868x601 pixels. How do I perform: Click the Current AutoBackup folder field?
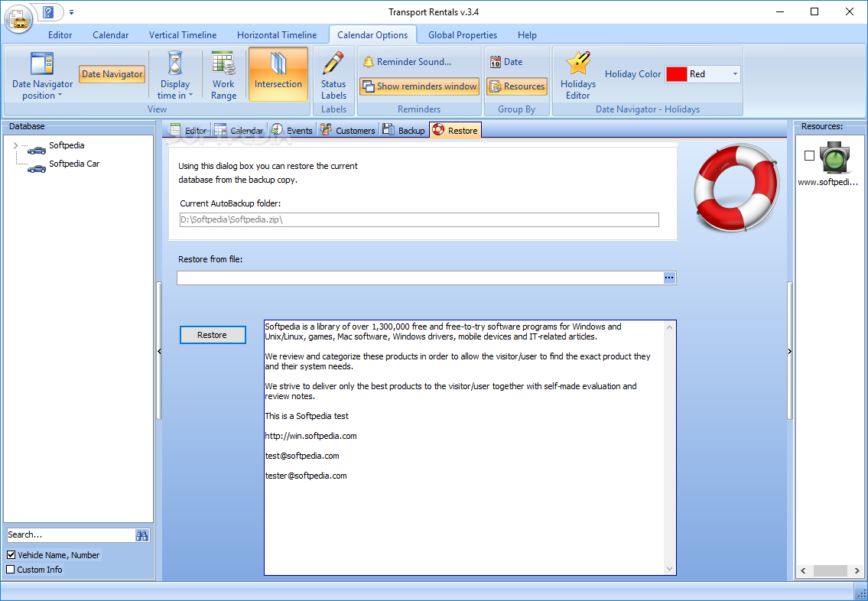(419, 219)
